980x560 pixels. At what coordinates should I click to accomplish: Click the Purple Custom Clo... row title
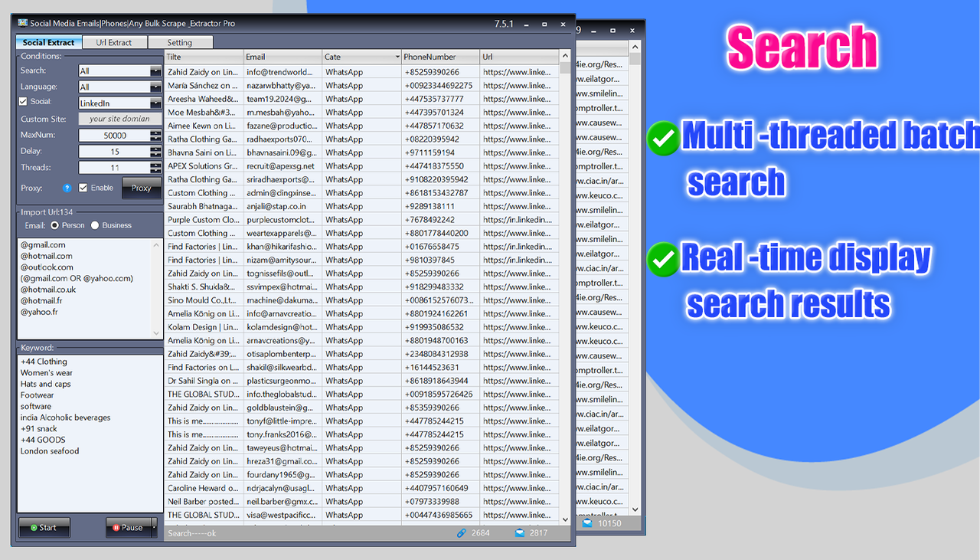(204, 220)
